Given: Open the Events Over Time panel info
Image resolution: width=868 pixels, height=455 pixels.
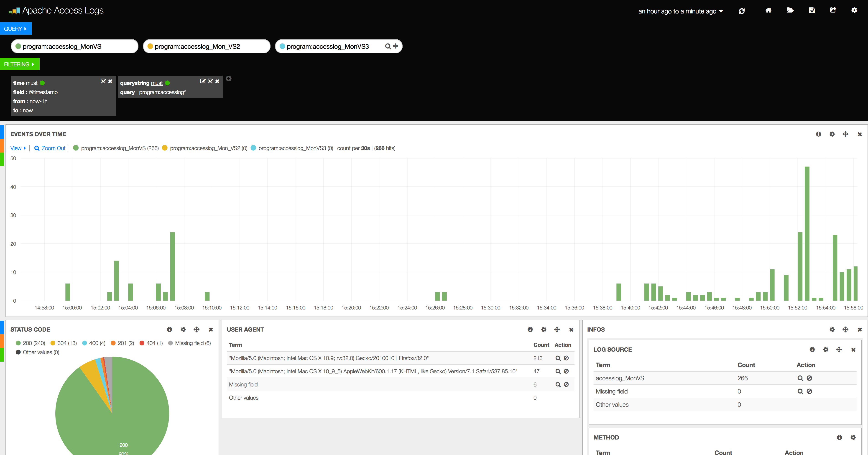Looking at the screenshot, I should (819, 134).
